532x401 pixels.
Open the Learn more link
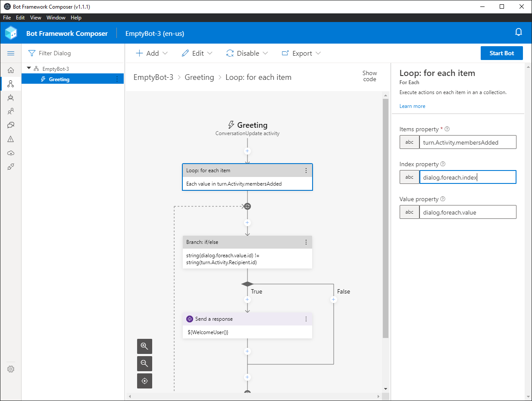point(412,106)
